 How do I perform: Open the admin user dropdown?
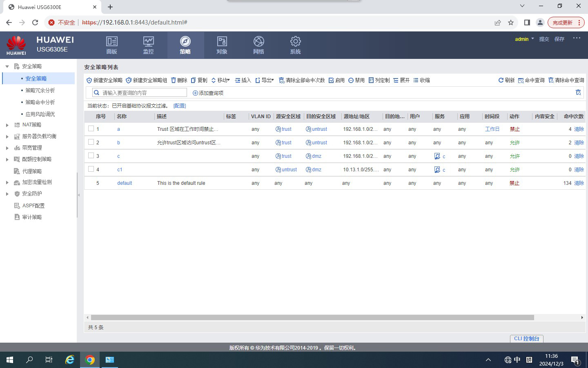(x=524, y=39)
